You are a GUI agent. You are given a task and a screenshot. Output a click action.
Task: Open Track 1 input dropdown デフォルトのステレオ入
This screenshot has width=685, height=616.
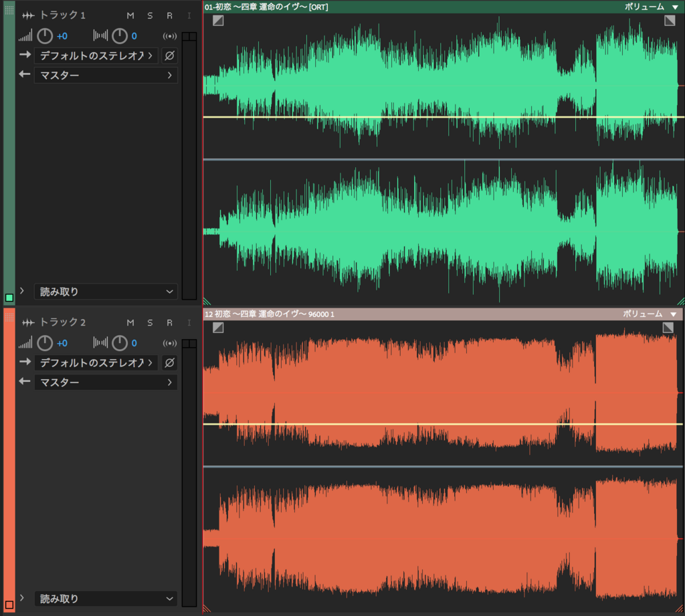coord(96,56)
